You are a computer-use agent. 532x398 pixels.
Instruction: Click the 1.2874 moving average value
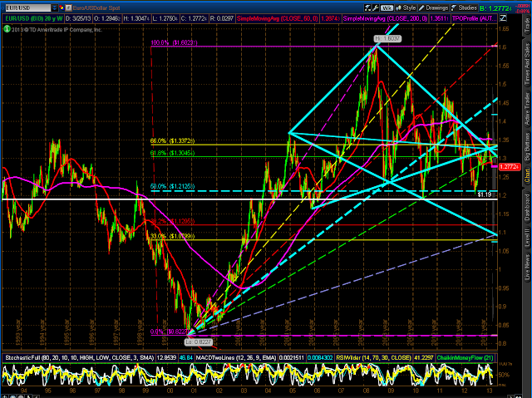point(330,18)
